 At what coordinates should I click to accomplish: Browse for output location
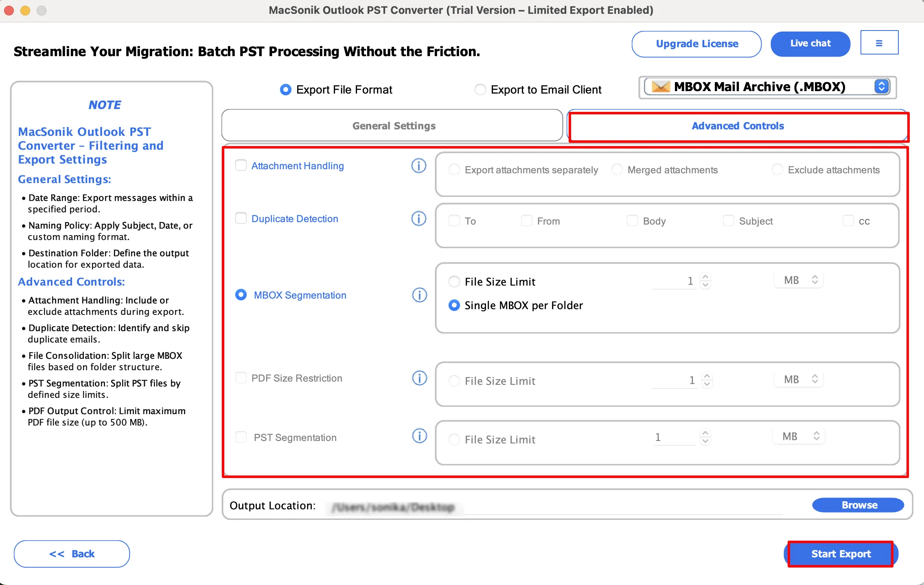858,505
